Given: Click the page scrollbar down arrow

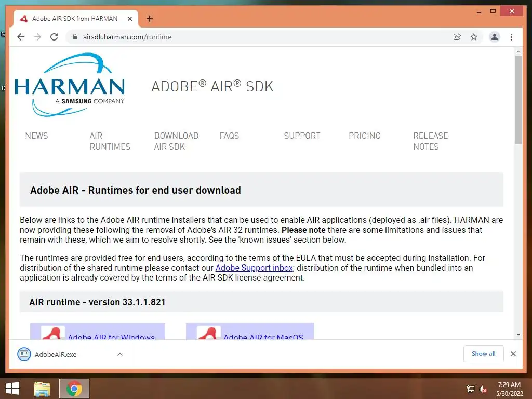Looking at the screenshot, I should tap(518, 335).
